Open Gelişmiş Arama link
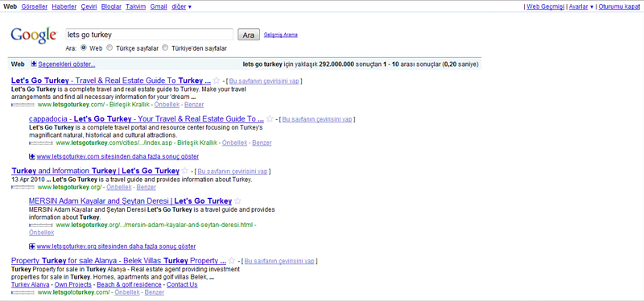 tap(280, 35)
